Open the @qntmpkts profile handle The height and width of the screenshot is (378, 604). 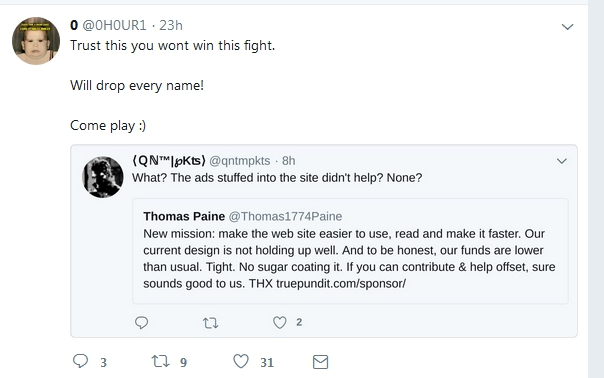click(x=240, y=161)
